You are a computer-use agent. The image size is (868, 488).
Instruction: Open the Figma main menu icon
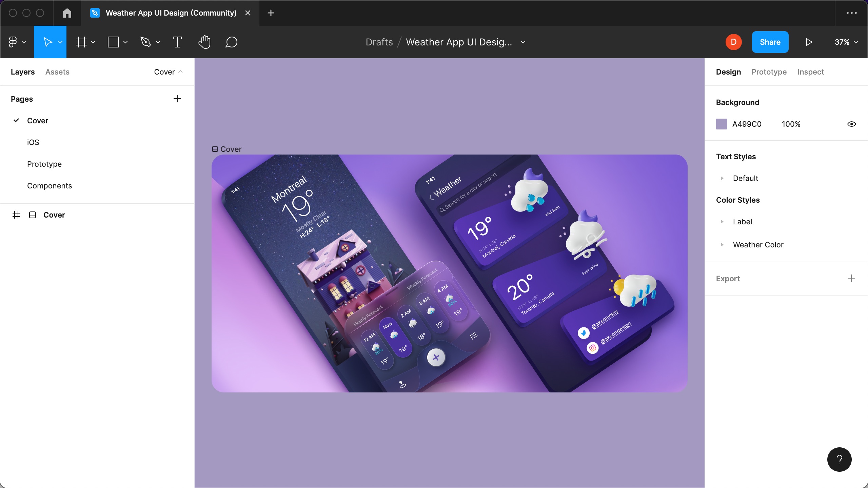13,42
